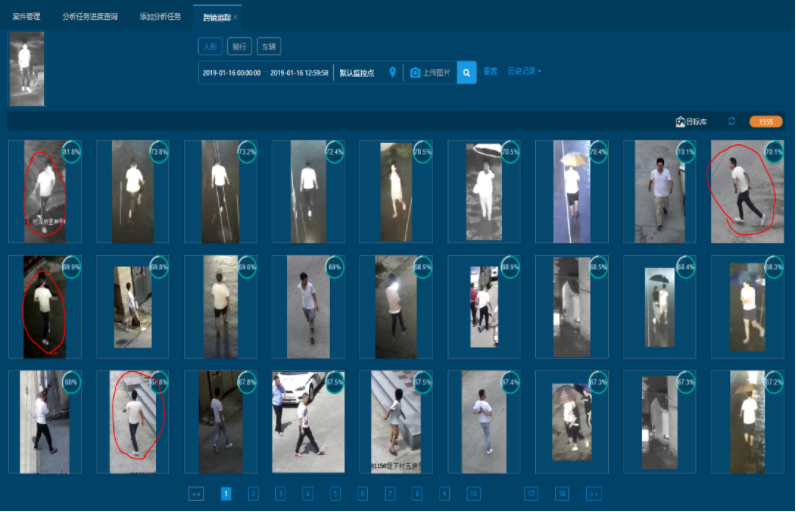
Task: Expand the 历史记录 dropdown
Action: point(525,72)
